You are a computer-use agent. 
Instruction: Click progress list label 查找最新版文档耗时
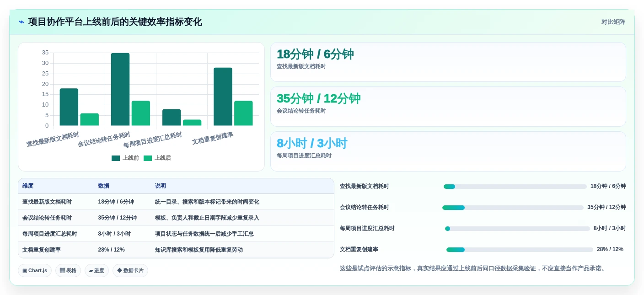pos(365,187)
